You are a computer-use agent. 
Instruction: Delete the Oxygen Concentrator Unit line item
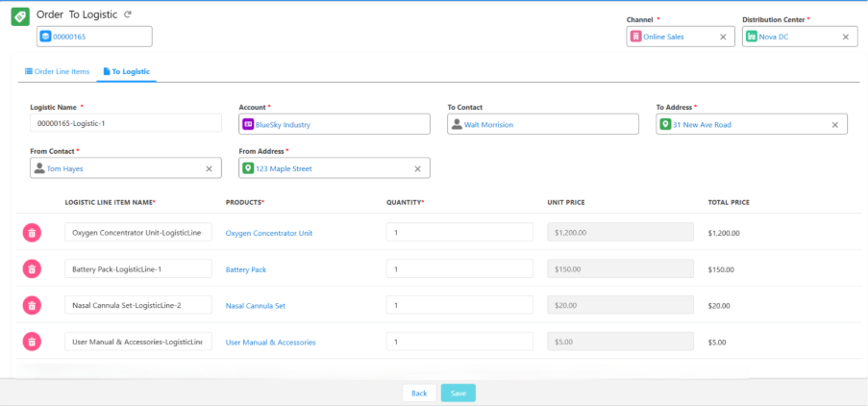click(32, 232)
